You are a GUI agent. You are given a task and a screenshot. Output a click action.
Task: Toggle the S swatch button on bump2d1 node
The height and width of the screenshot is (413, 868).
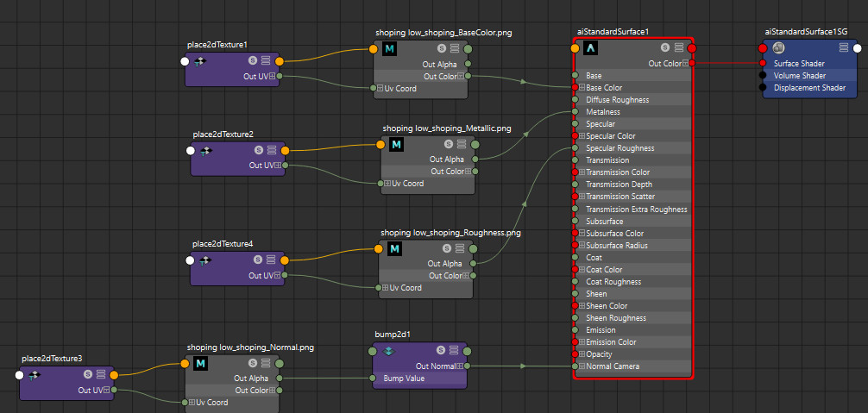coord(441,350)
